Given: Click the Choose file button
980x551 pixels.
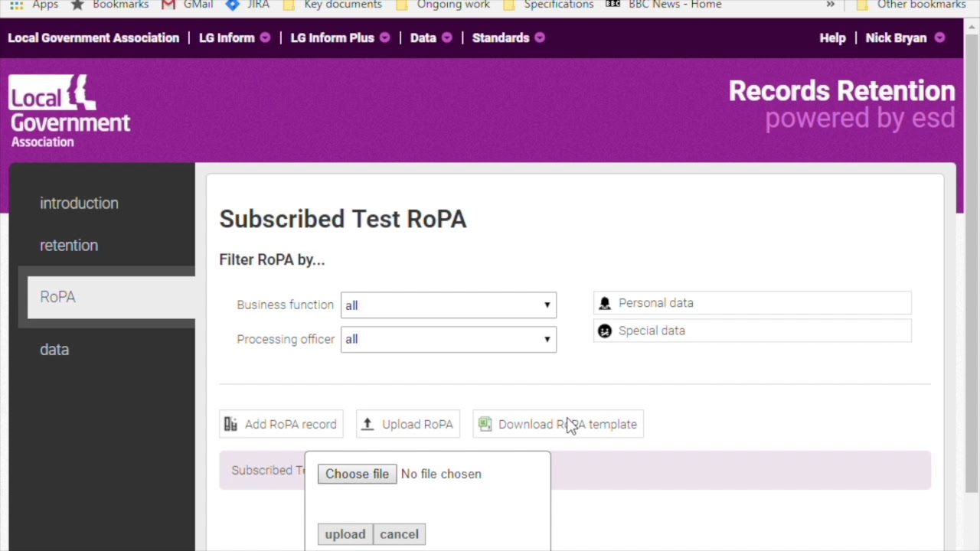Looking at the screenshot, I should pyautogui.click(x=357, y=474).
